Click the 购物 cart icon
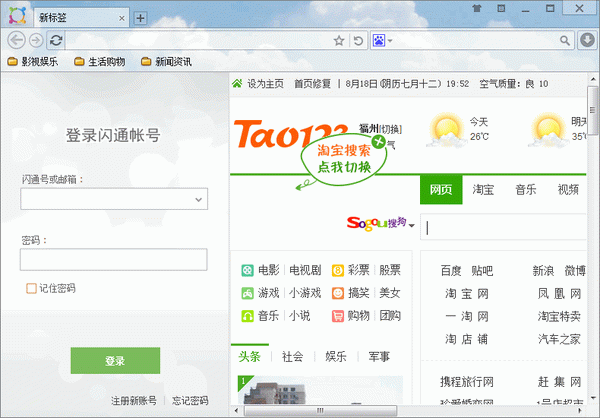Screen dimensions: 600x418 point(338,316)
